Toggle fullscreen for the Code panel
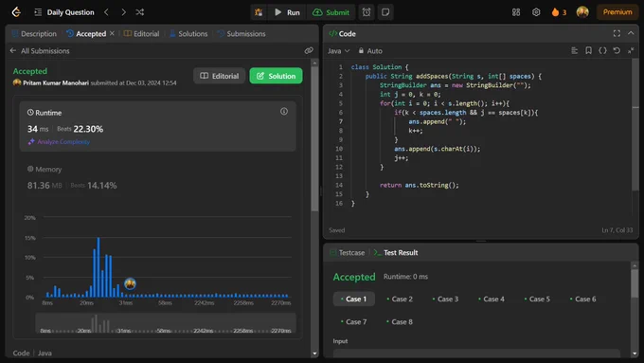644x363 pixels. tap(617, 33)
